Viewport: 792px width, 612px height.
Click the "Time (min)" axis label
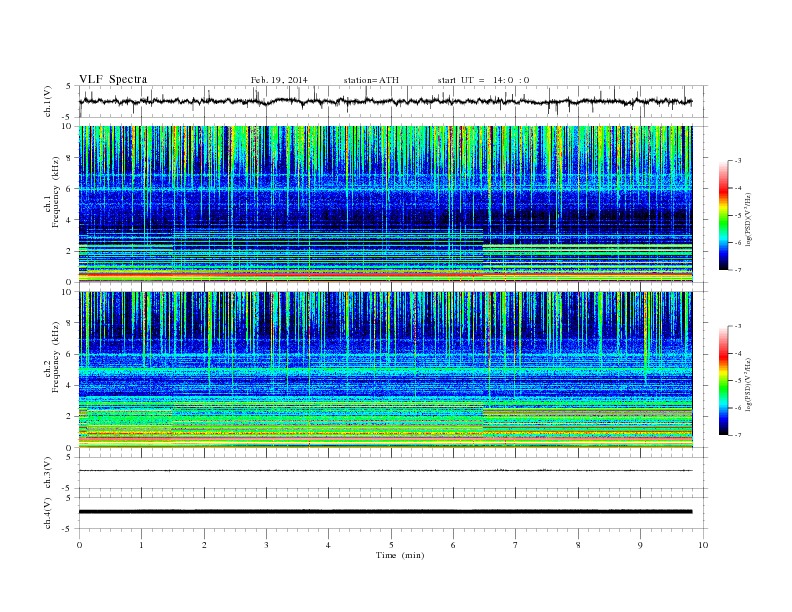click(400, 555)
